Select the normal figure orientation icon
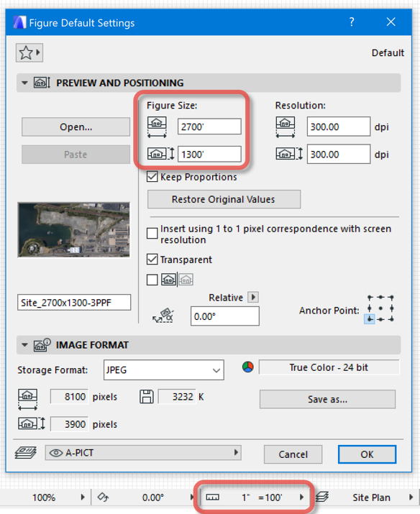420x514 pixels. click(168, 280)
